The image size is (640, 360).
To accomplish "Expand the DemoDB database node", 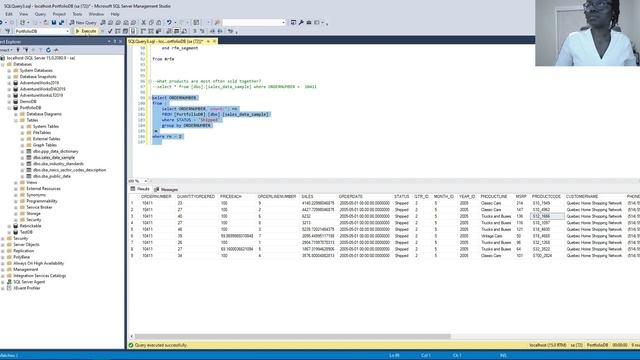I will [x=9, y=101].
